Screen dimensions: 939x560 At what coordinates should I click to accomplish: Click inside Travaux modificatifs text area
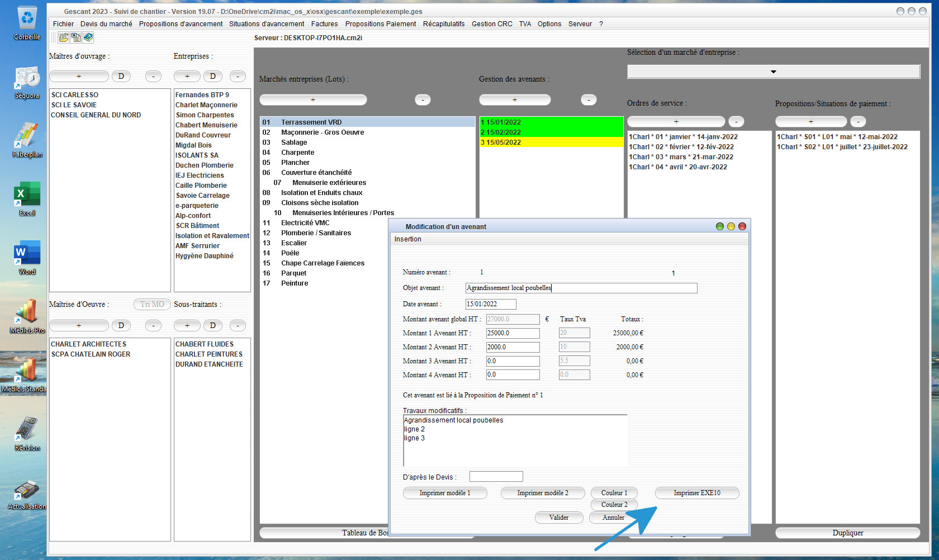[515, 440]
